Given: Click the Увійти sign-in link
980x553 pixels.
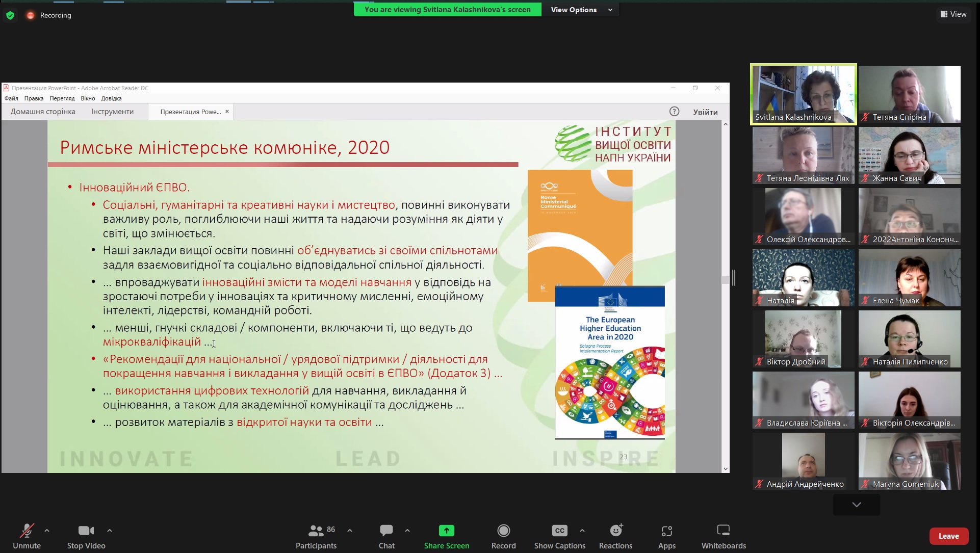Looking at the screenshot, I should pyautogui.click(x=705, y=112).
